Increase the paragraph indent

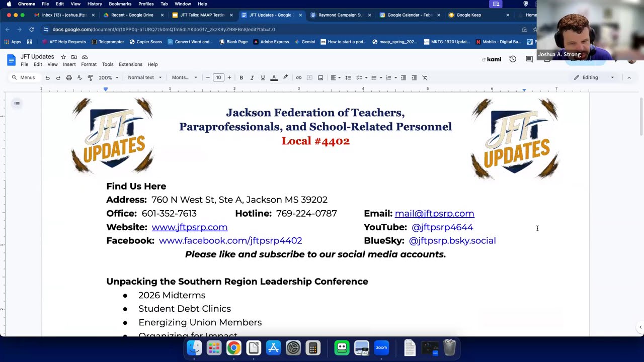pyautogui.click(x=414, y=77)
